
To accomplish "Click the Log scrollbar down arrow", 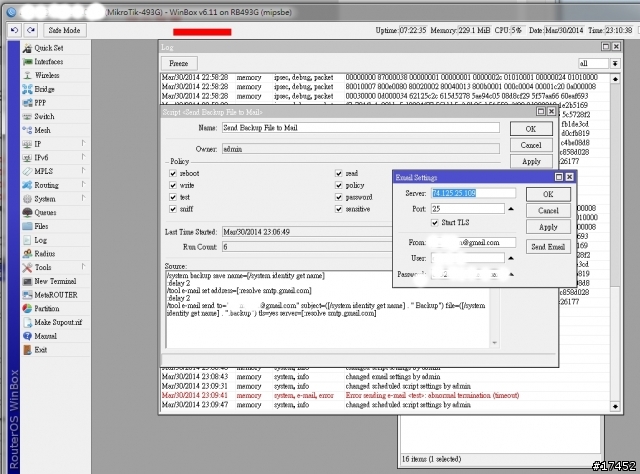I will 615,407.
